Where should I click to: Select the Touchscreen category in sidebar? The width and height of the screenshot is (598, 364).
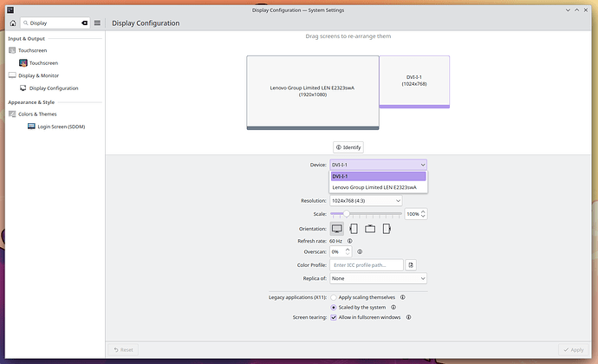(32, 50)
